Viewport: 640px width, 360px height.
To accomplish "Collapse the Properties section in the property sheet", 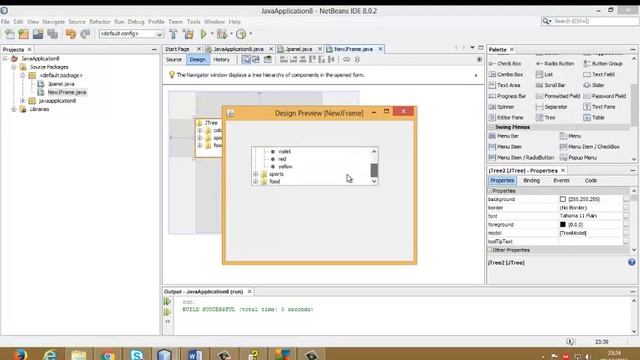I will [490, 191].
